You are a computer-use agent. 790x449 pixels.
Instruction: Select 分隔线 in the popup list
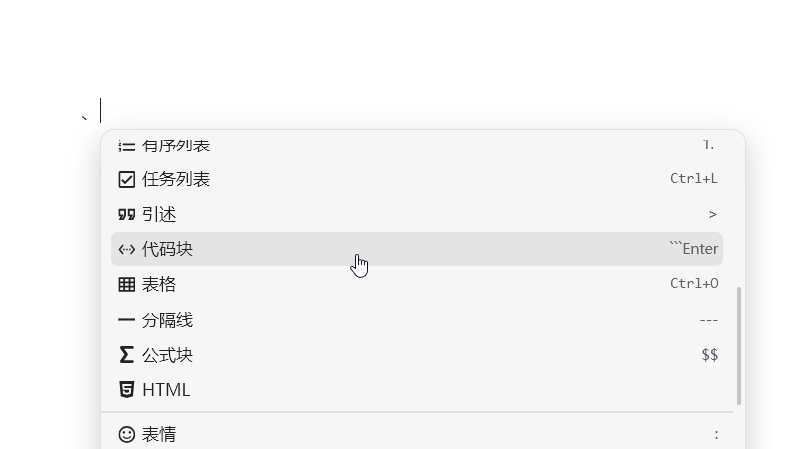point(167,320)
